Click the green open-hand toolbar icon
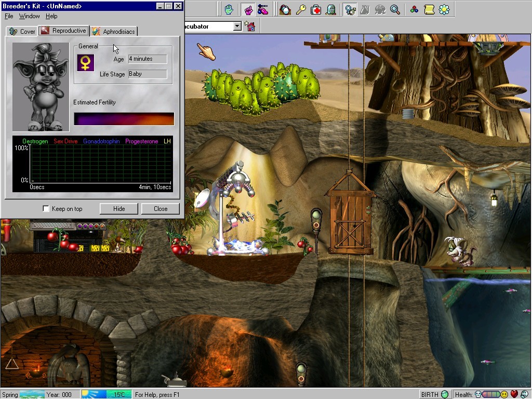The height and width of the screenshot is (399, 532). point(229,9)
